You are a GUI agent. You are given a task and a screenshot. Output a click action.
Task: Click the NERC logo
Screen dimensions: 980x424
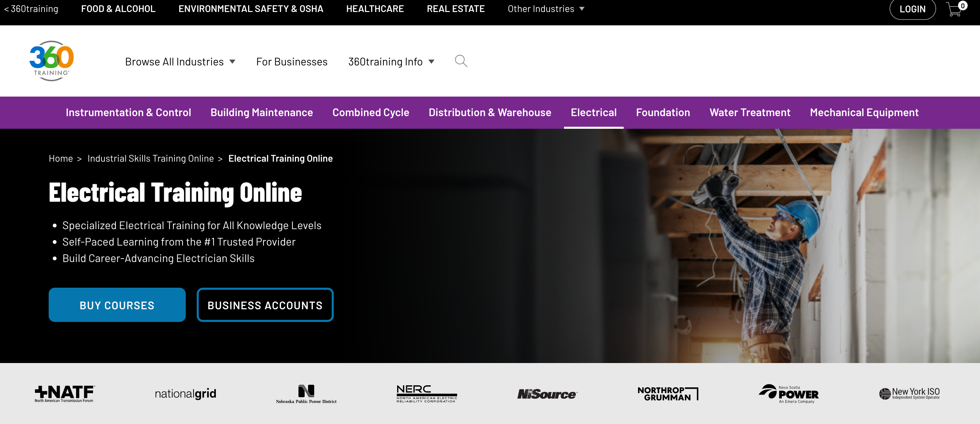(427, 393)
